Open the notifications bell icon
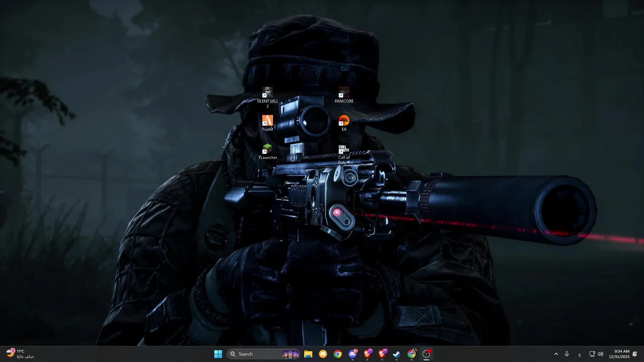 pyautogui.click(x=635, y=354)
